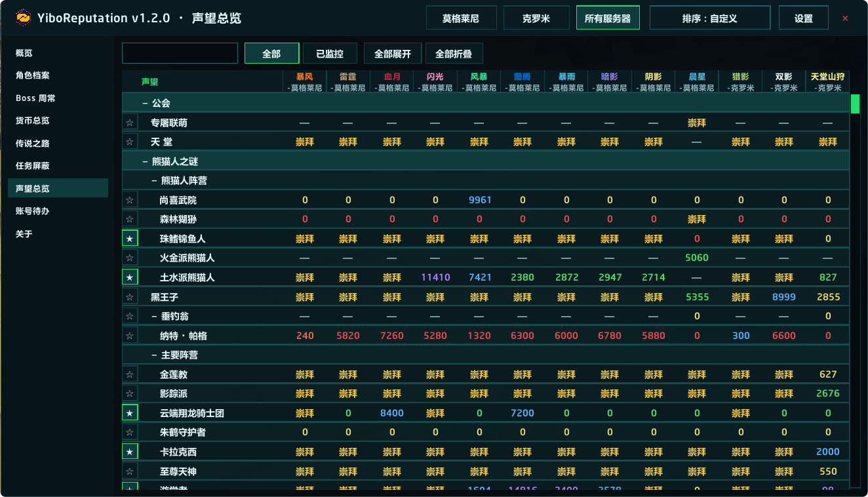This screenshot has width=868, height=497.
Task: Open the 排序：自定义 sort dropdown
Action: click(709, 18)
